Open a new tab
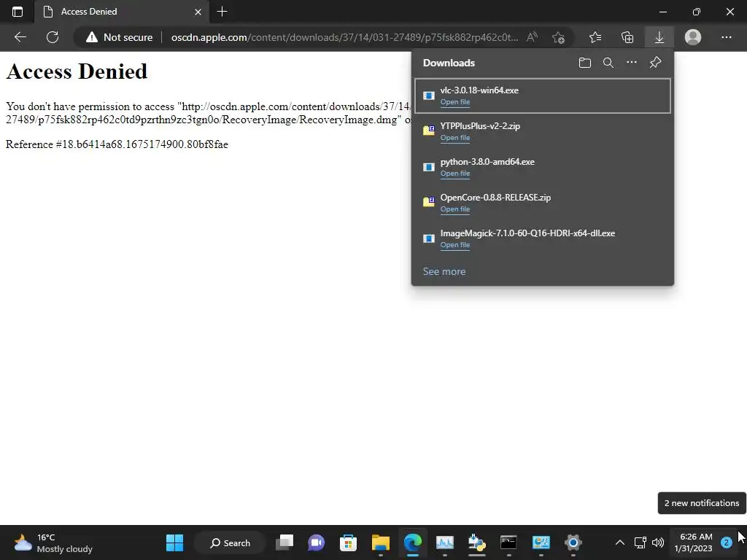 click(222, 12)
